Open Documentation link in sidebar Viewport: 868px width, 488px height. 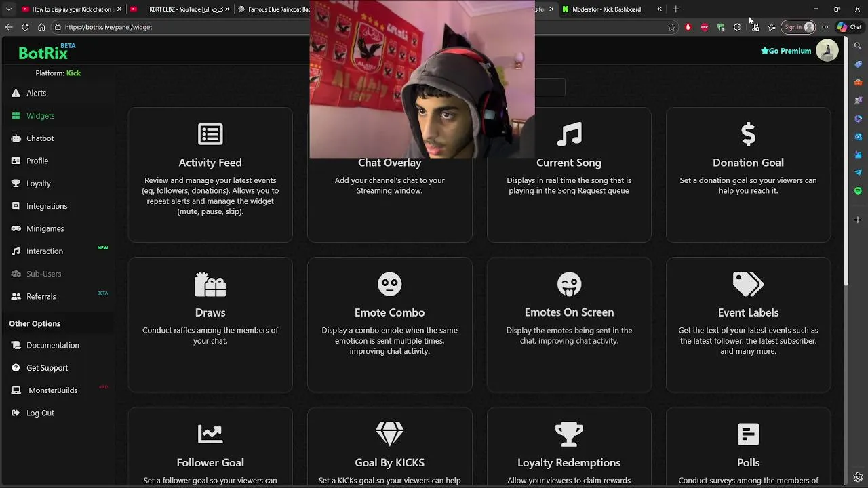pos(52,345)
